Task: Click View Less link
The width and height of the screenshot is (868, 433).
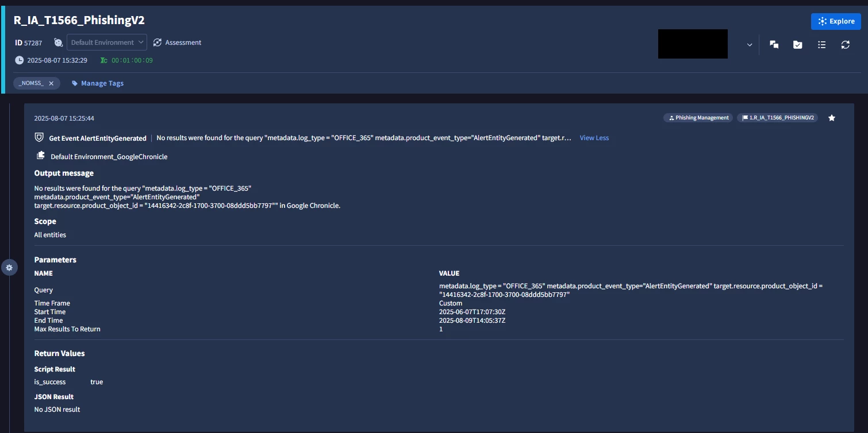Action: [x=594, y=138]
